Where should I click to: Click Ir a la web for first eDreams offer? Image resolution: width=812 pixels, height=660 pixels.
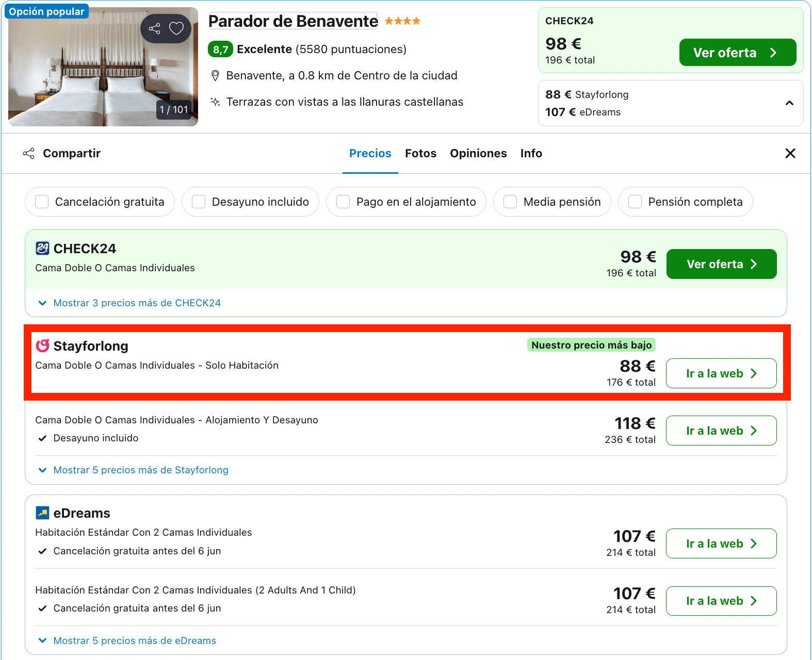pos(721,543)
